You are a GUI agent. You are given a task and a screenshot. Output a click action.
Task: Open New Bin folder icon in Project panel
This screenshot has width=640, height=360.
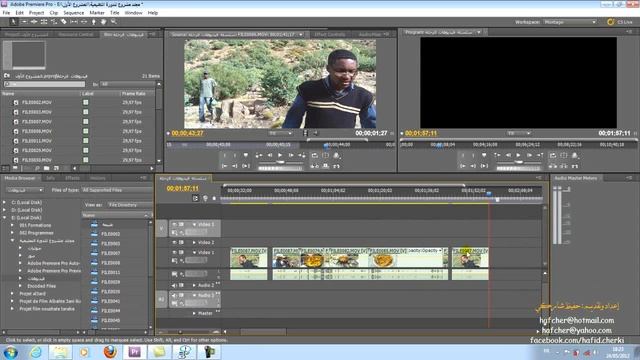coord(47,168)
